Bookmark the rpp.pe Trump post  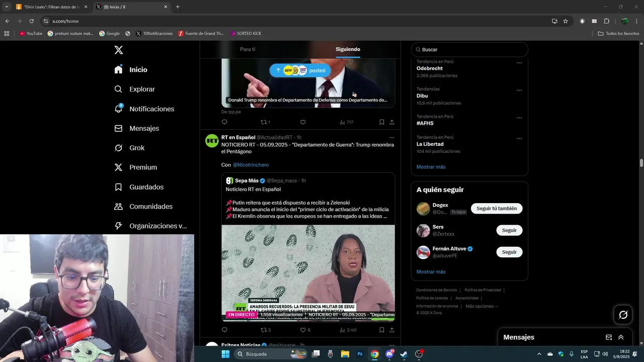point(382,122)
